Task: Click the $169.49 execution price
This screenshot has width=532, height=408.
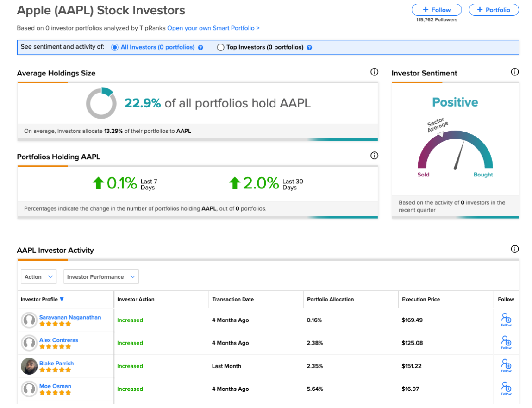Action: coord(412,320)
